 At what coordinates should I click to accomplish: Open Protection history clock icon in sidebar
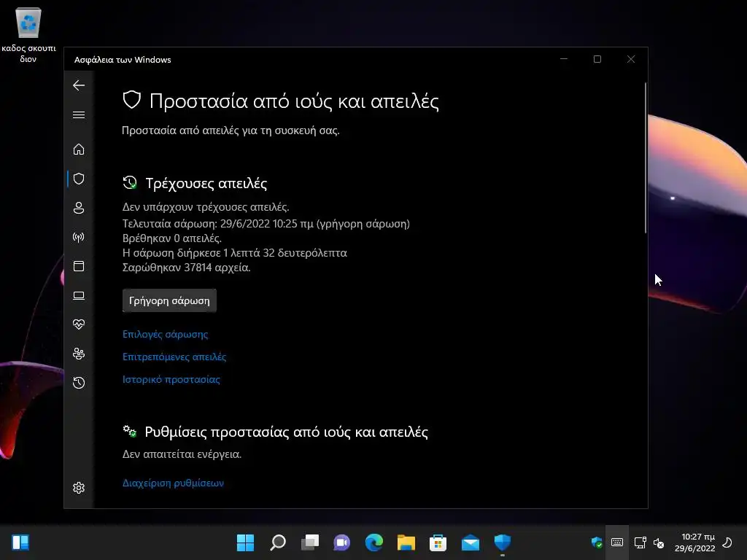pos(79,383)
